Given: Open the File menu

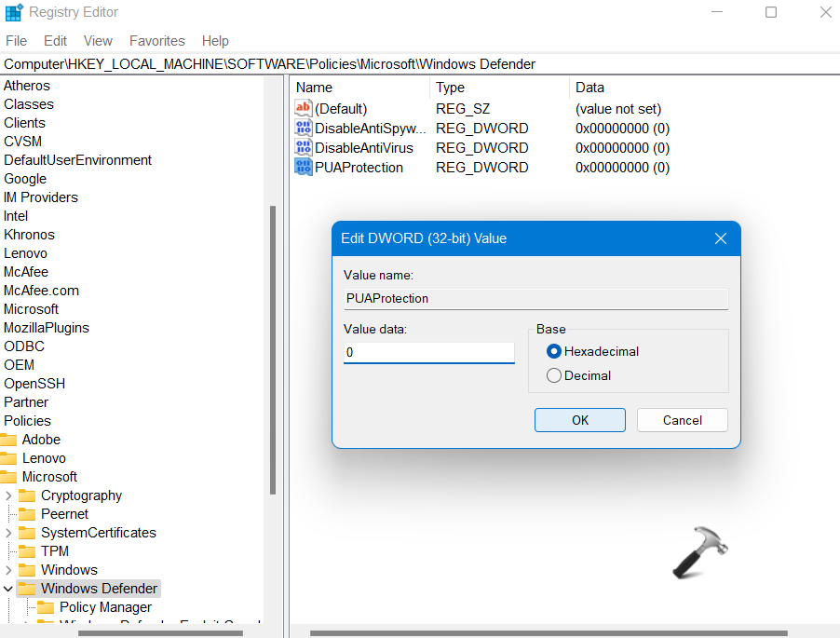Looking at the screenshot, I should (x=16, y=41).
